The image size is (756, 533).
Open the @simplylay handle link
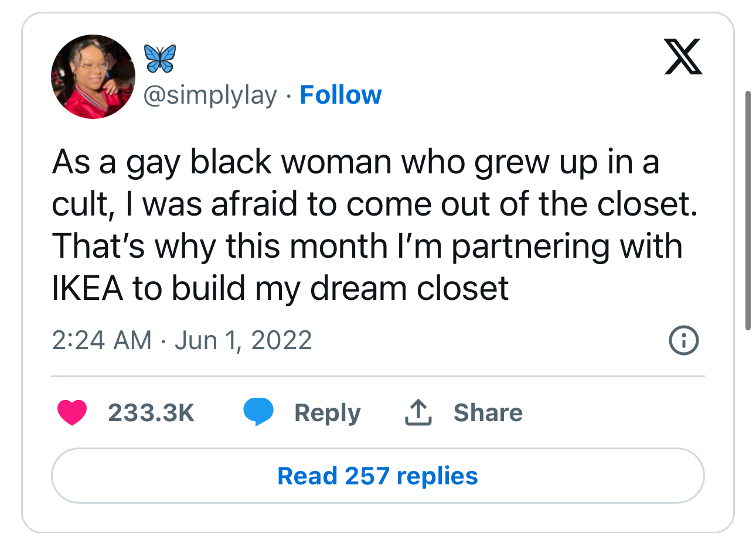pyautogui.click(x=210, y=95)
